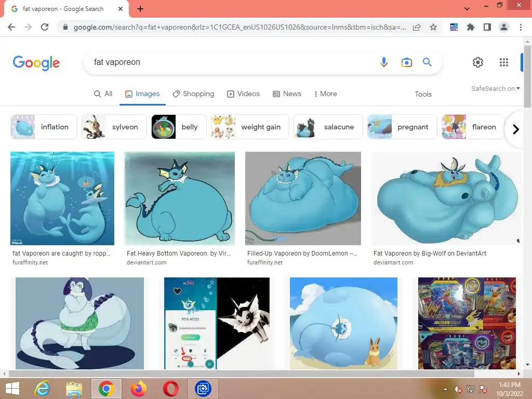Select the flareon suggestion chip
532x399 pixels.
point(473,127)
